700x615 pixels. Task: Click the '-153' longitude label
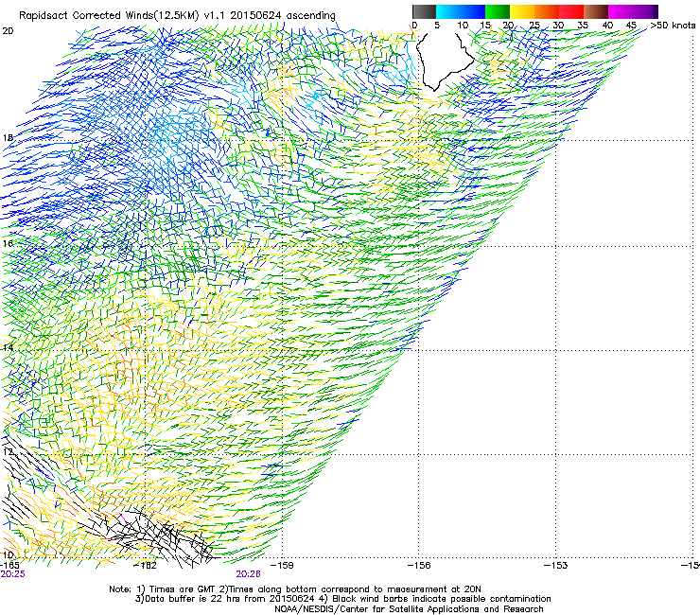555,566
